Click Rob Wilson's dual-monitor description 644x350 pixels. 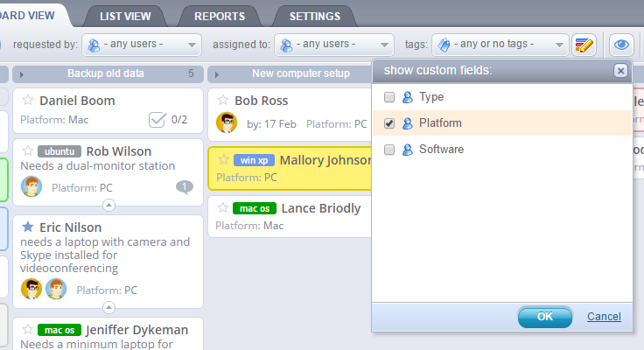coord(98,166)
